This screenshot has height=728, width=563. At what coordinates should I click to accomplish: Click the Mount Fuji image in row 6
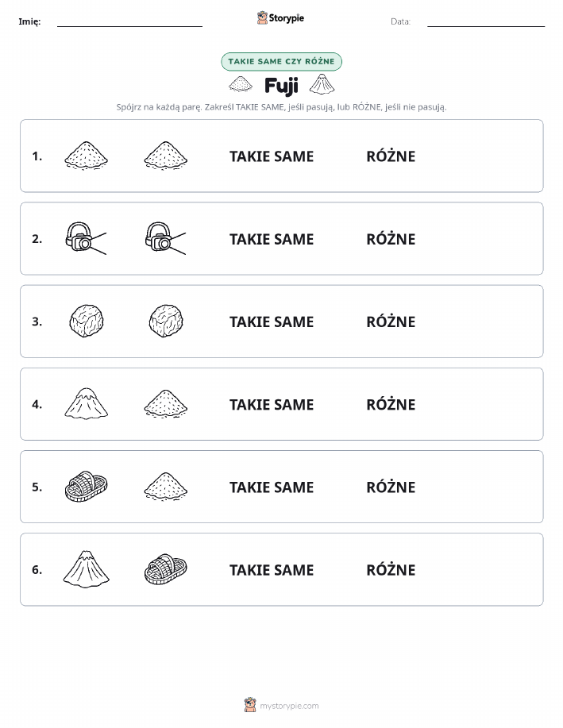[x=87, y=568]
